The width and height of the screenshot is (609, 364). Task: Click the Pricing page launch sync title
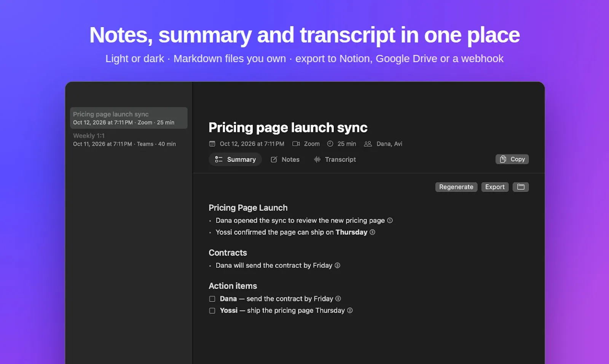click(288, 127)
